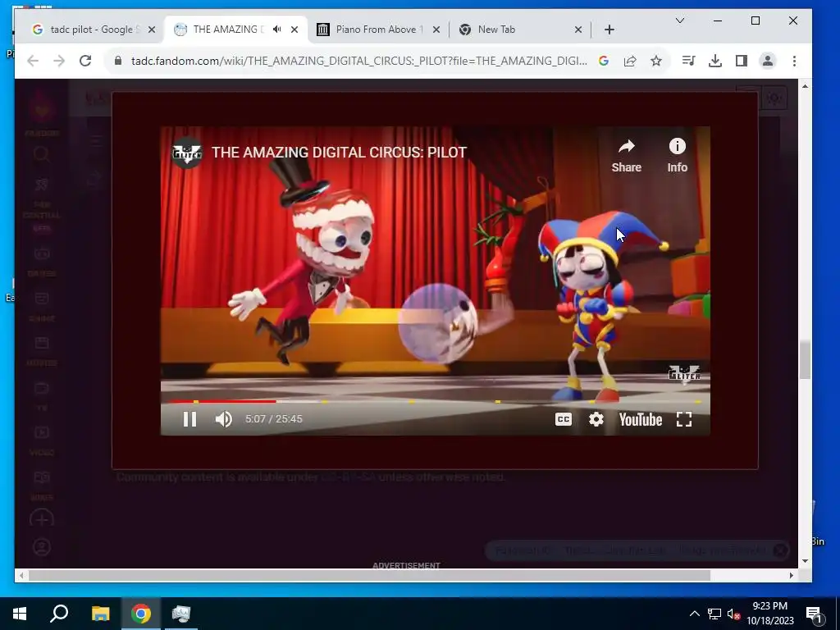
Task: Open media controls in Chrome toolbar
Action: [x=688, y=61]
